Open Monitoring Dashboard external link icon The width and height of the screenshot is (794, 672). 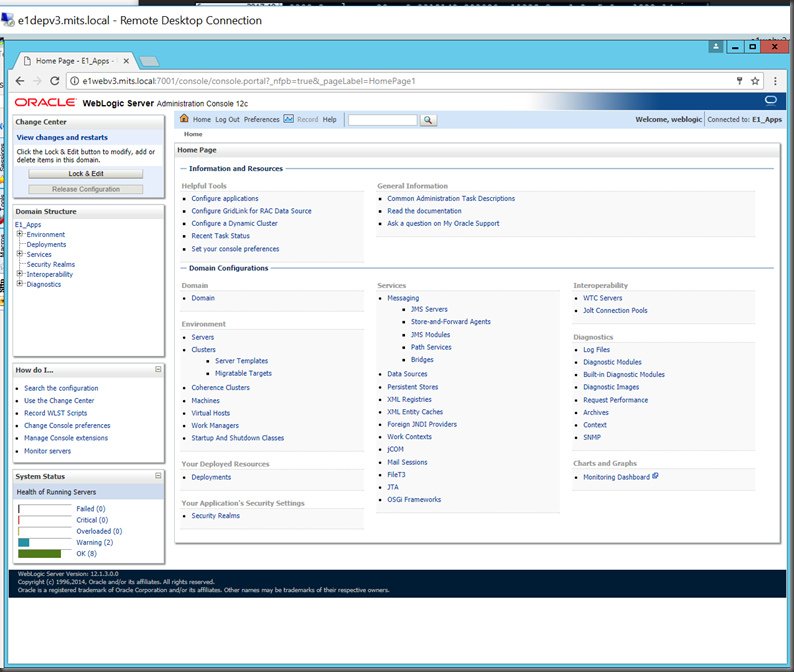click(x=655, y=476)
